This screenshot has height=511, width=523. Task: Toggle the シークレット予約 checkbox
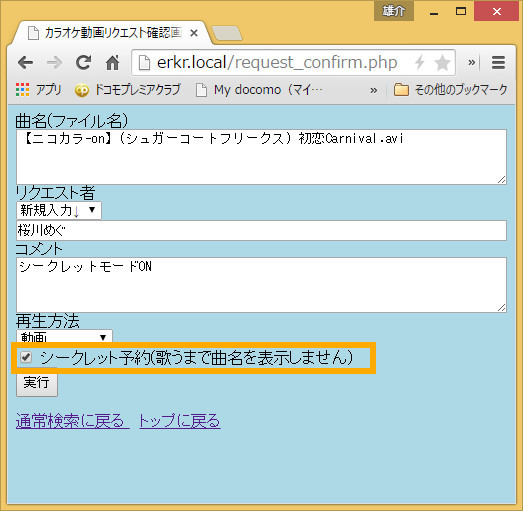click(26, 358)
